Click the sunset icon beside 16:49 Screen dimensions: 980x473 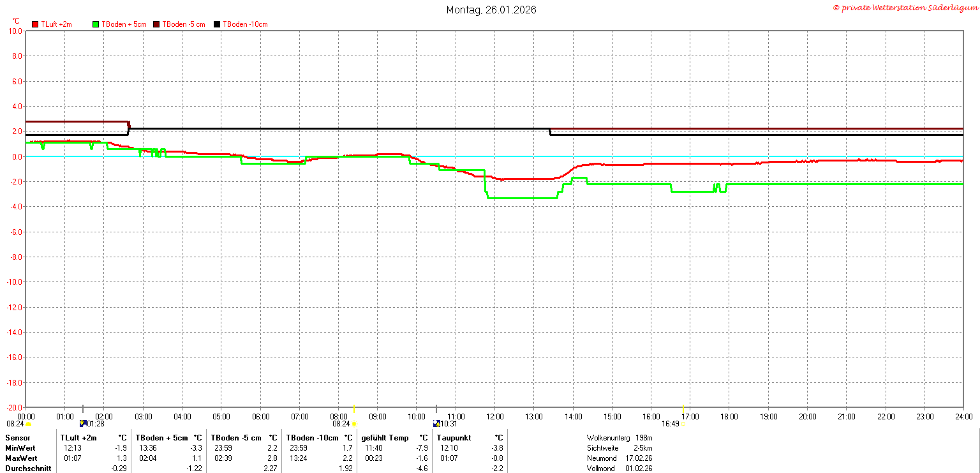coord(683,424)
